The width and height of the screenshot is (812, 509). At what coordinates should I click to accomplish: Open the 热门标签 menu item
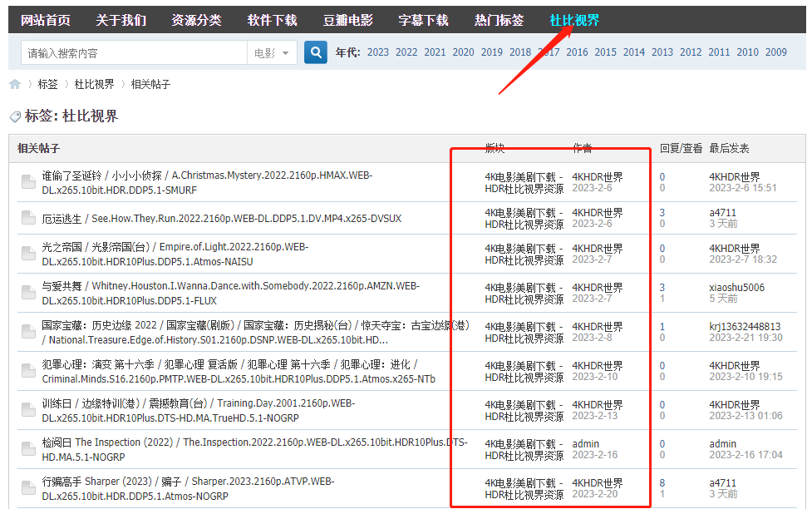click(499, 19)
